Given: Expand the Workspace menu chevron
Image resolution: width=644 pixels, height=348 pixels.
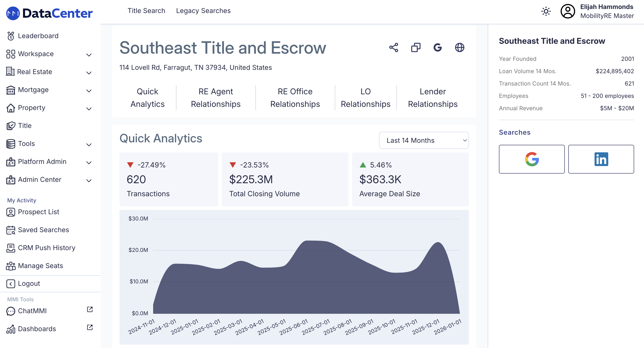Looking at the screenshot, I should (x=89, y=55).
